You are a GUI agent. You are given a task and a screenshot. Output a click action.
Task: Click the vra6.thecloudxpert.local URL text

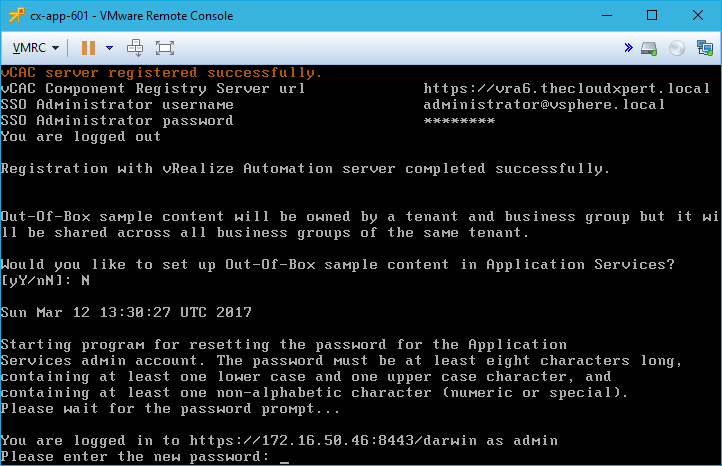(567, 89)
